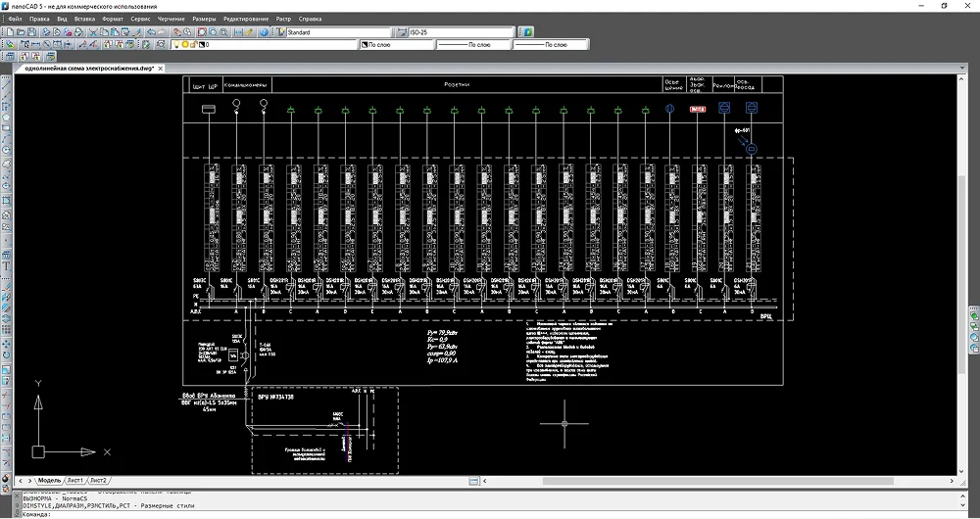The width and height of the screenshot is (980, 519).
Task: Select the Text tool in left toolbar
Action: pos(6,264)
